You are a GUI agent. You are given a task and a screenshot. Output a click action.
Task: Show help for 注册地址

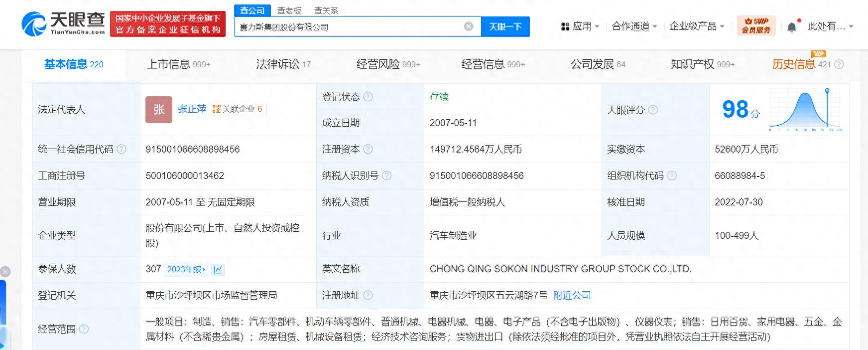pyautogui.click(x=368, y=295)
